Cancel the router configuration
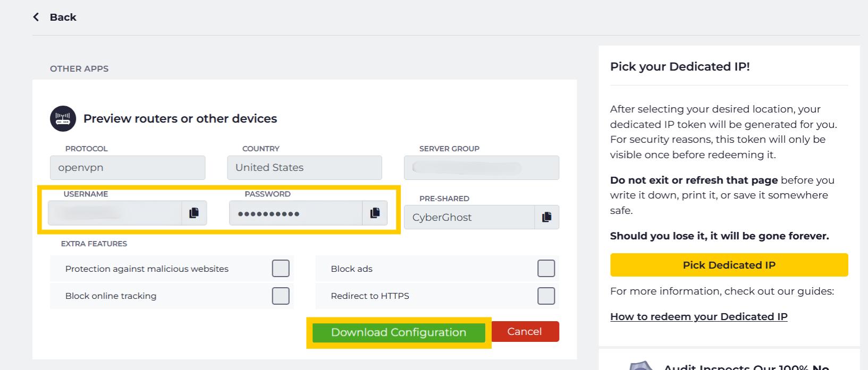Screen dimensions: 868x370 click(525, 332)
